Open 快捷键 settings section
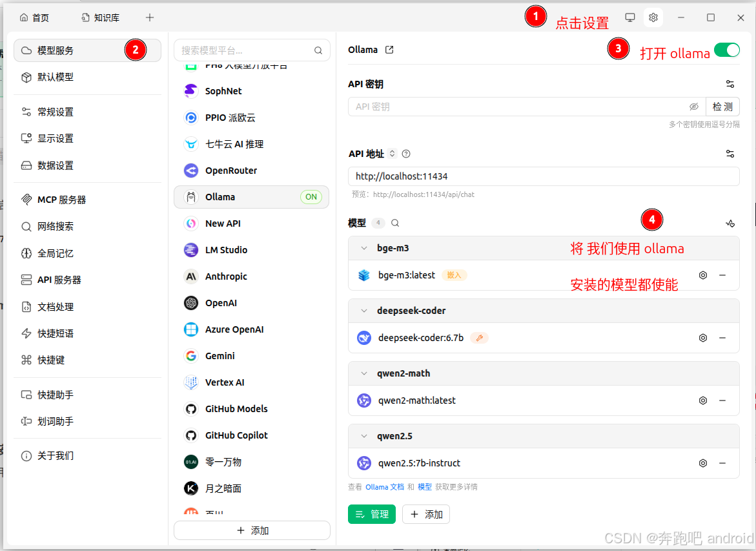This screenshot has height=551, width=756. click(87, 360)
